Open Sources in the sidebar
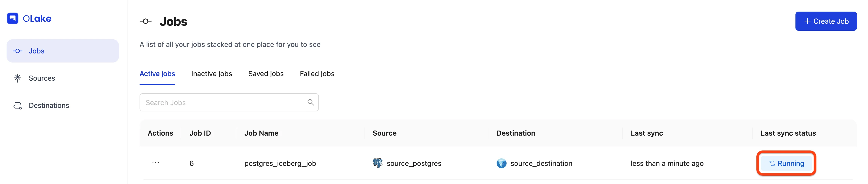The height and width of the screenshot is (184, 868). [42, 78]
